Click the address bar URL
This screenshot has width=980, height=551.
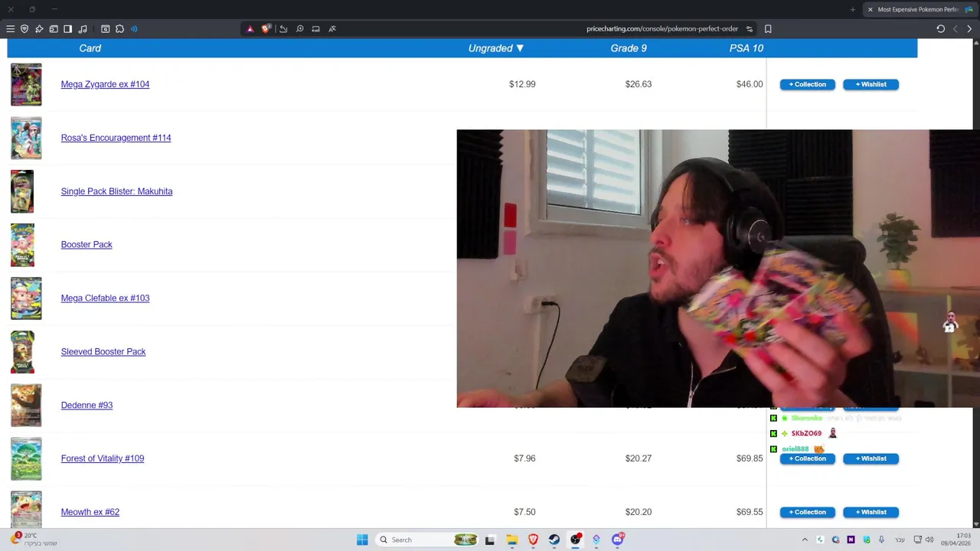(x=662, y=29)
